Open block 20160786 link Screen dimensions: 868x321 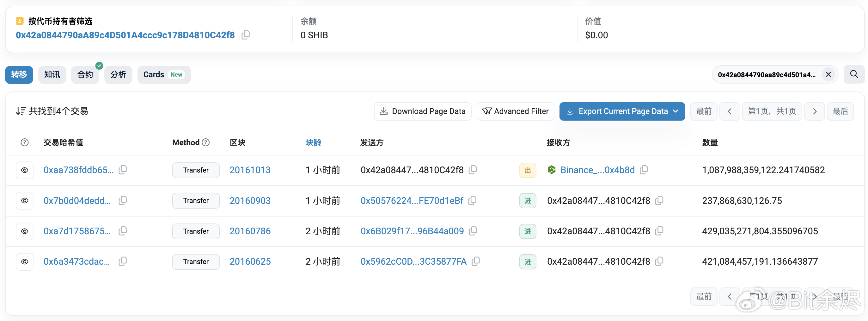click(250, 231)
